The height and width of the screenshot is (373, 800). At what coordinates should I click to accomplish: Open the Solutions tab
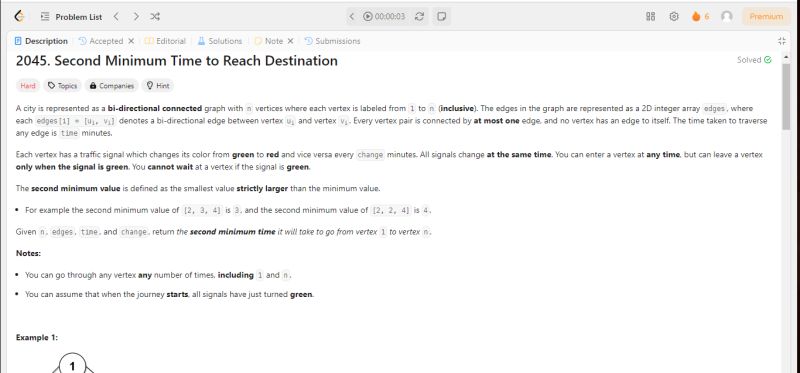pyautogui.click(x=220, y=41)
